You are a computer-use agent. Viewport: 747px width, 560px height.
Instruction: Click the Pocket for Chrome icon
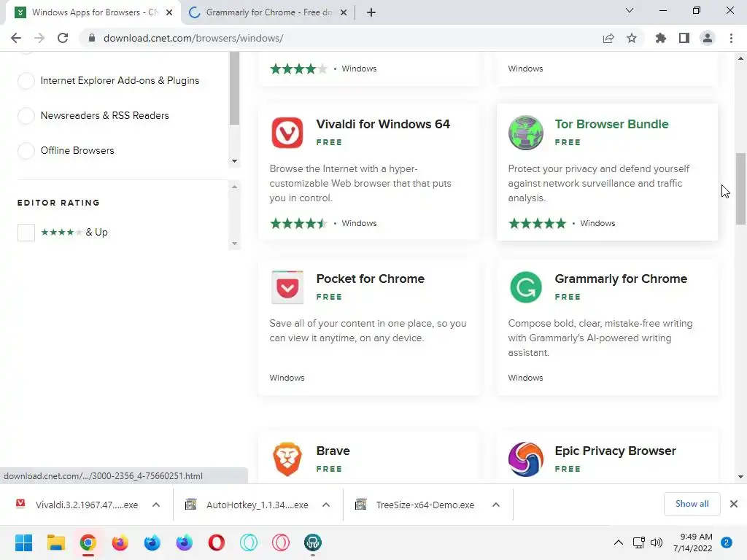pos(287,287)
